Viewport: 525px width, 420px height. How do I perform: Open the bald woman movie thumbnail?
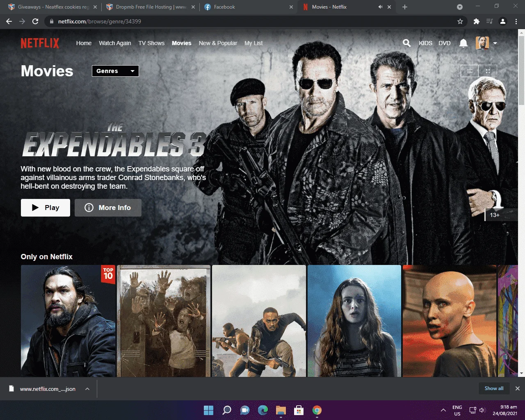(450, 321)
